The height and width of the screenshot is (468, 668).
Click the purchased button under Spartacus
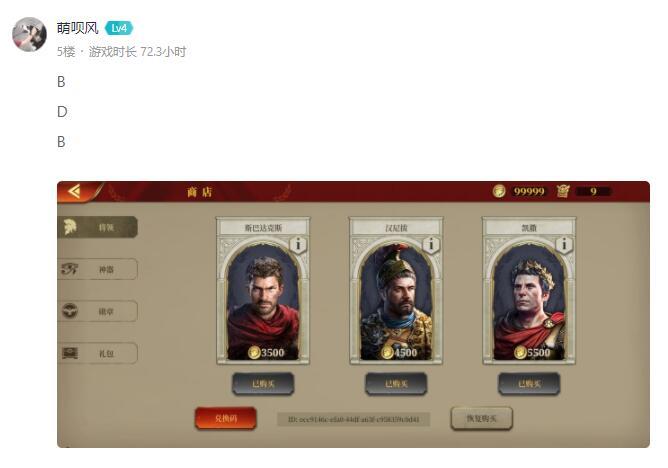[263, 384]
